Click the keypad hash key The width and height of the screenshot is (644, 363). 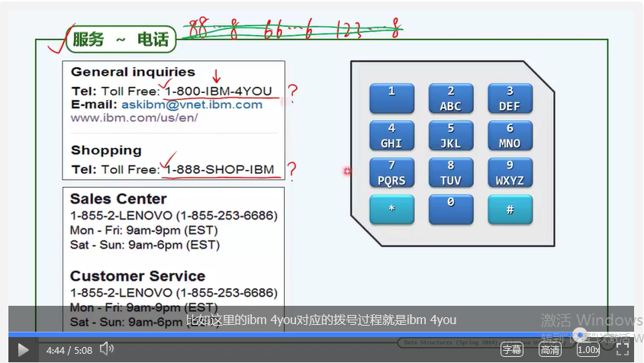coord(510,210)
